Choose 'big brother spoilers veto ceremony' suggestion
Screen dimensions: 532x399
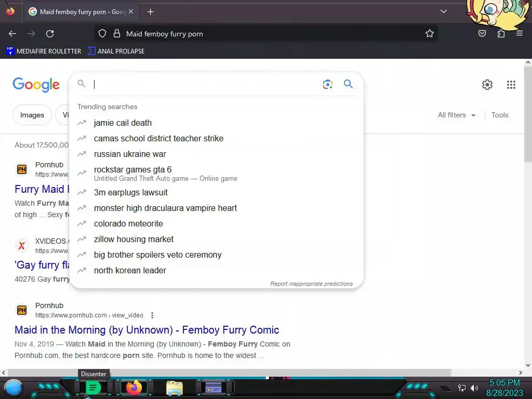[x=216, y=255]
